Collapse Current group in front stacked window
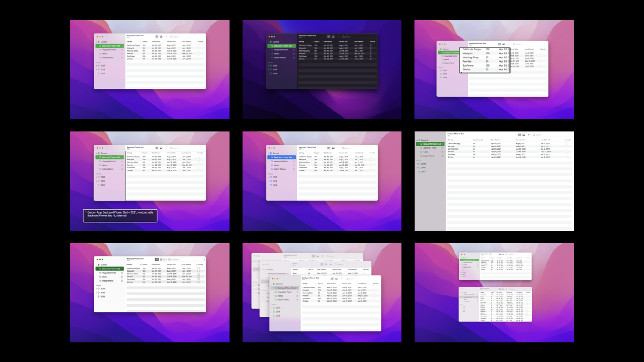This screenshot has height=362, width=644. pyautogui.click(x=272, y=284)
